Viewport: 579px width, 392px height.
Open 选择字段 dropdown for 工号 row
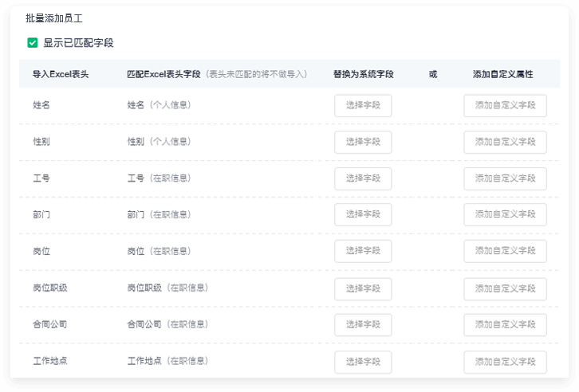[x=363, y=178]
